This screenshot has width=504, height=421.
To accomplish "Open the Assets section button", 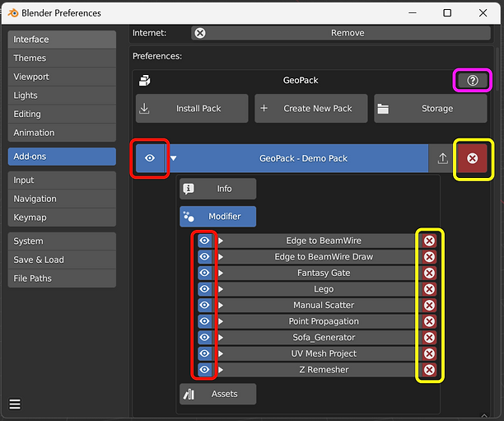I will [218, 394].
